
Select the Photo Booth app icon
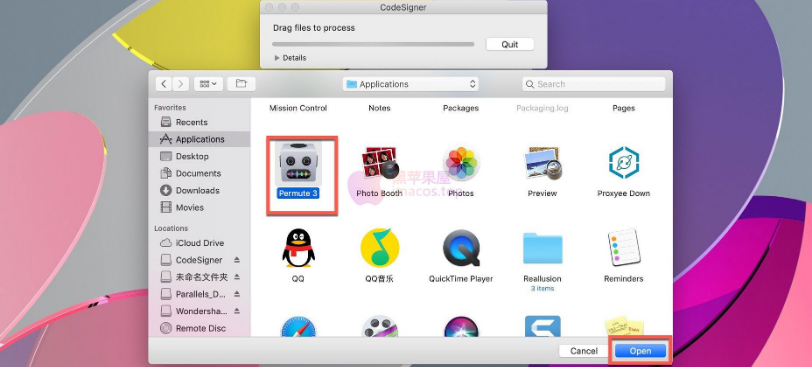coord(379,163)
